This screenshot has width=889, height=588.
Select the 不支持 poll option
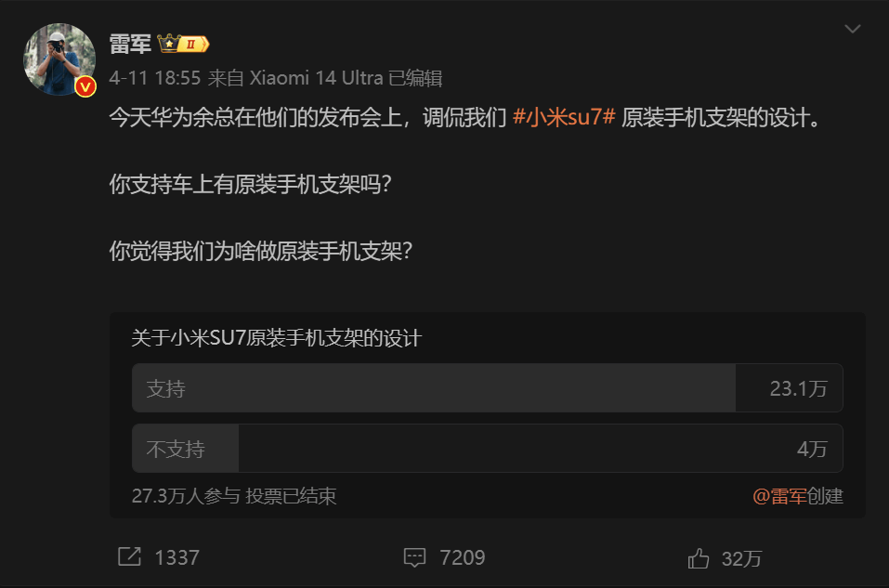click(x=488, y=449)
